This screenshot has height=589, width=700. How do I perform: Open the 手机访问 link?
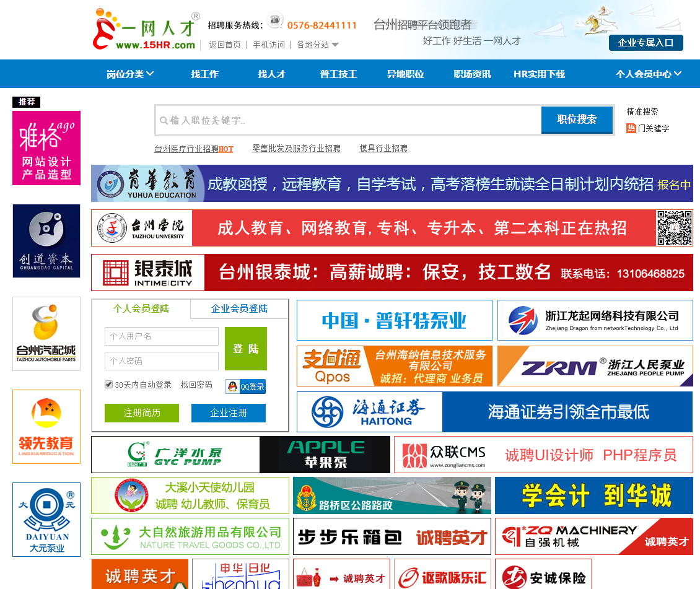click(269, 45)
